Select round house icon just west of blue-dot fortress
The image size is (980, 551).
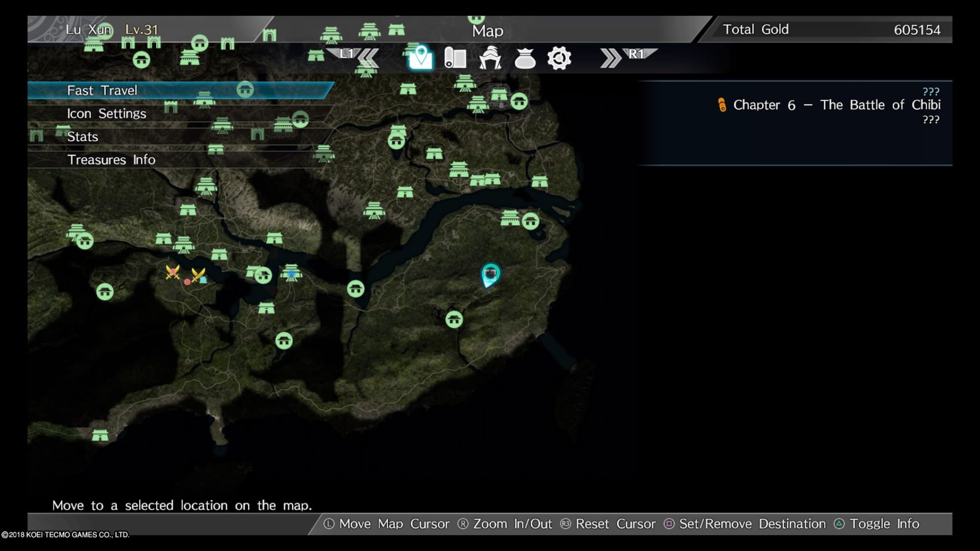tap(263, 275)
